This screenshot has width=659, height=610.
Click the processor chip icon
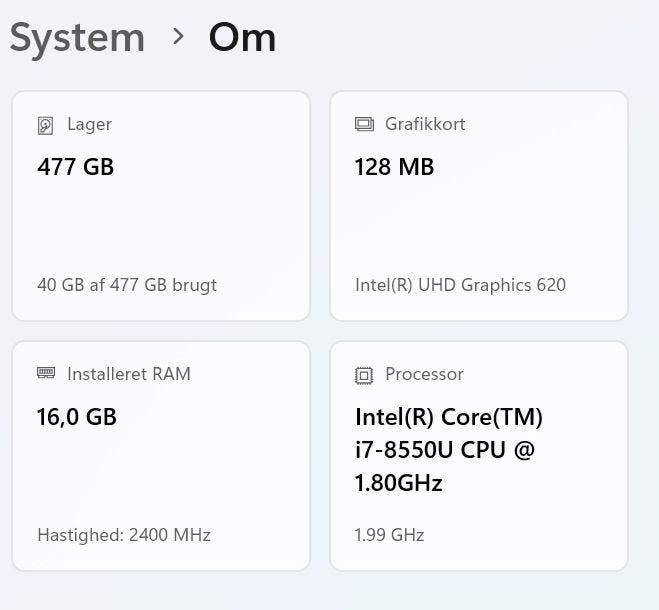coord(364,375)
